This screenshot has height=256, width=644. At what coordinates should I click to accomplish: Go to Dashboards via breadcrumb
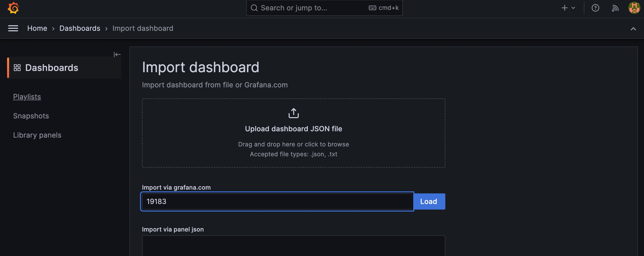click(80, 28)
